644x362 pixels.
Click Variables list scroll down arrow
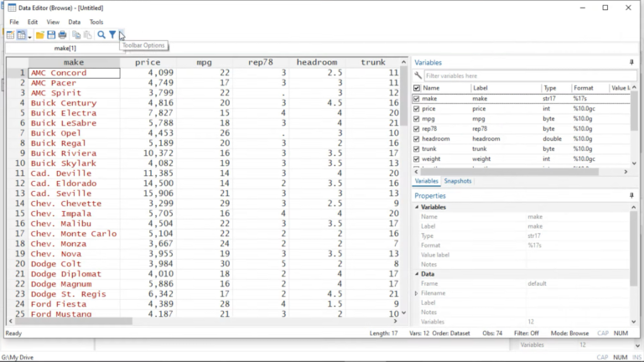pyautogui.click(x=634, y=163)
